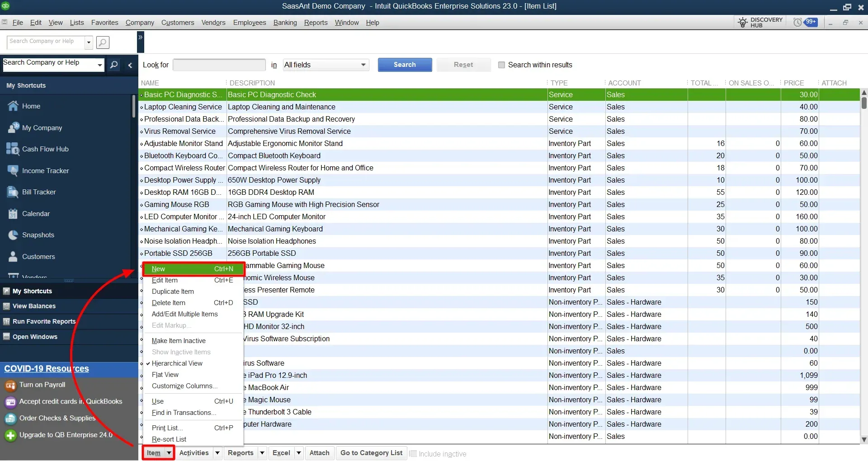Choose Delete Item menu entry
The width and height of the screenshot is (868, 461).
coord(193,303)
